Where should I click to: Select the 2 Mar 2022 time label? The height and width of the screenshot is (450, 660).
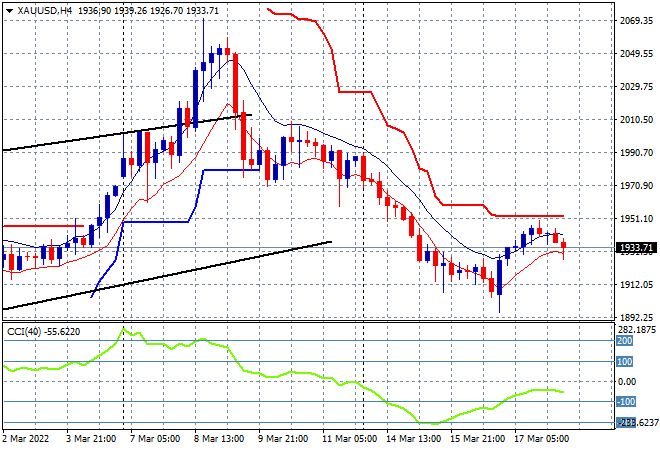(x=26, y=439)
